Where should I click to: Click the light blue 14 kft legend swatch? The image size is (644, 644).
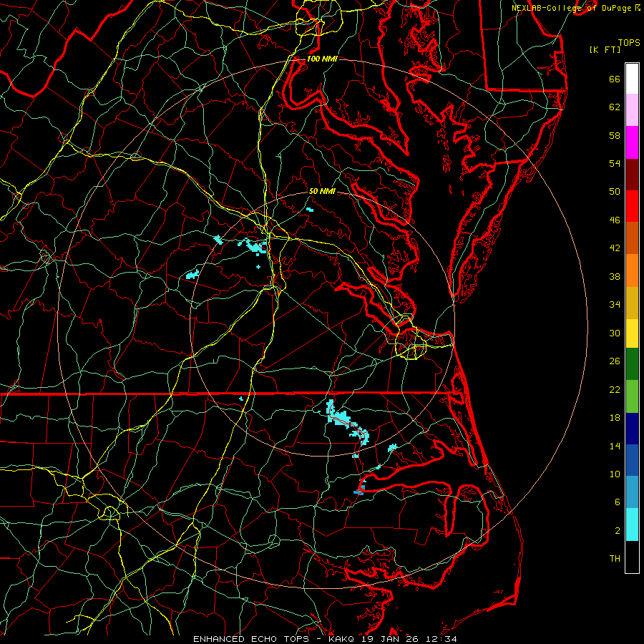632,492
